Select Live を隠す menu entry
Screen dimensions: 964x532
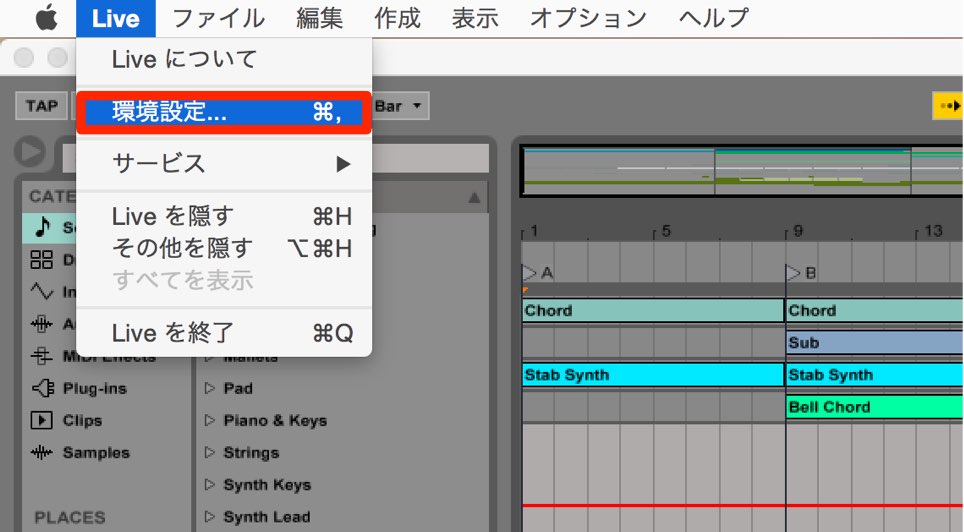click(x=224, y=216)
